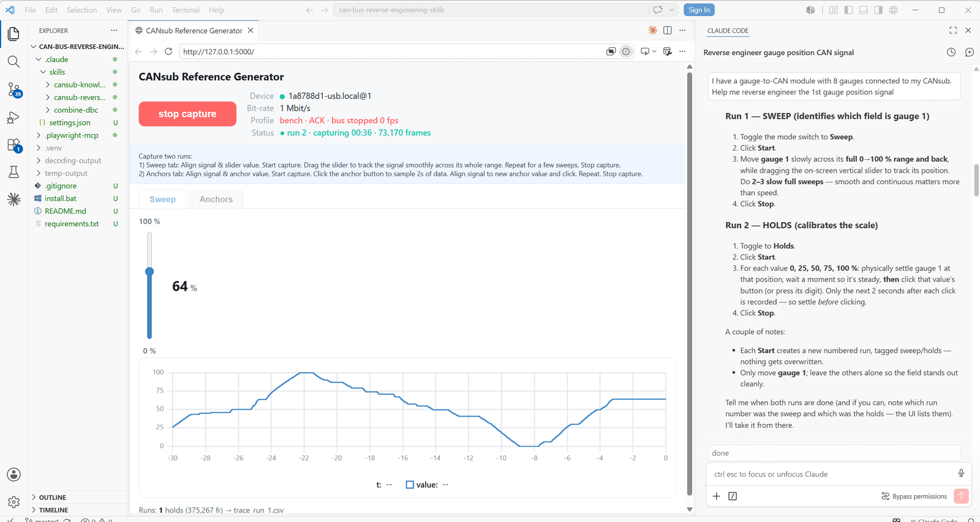Close the CANsub Reference Generator tab

coord(251,30)
